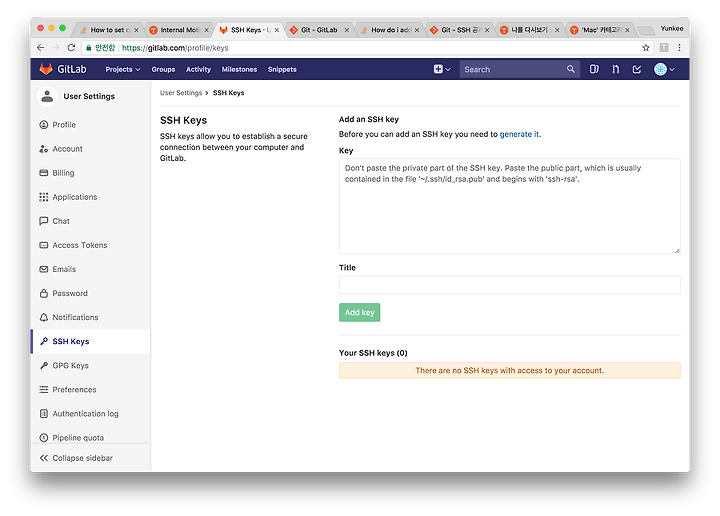Screen dimensions: 720x516
Task: Click into the Key text area
Action: (x=510, y=206)
